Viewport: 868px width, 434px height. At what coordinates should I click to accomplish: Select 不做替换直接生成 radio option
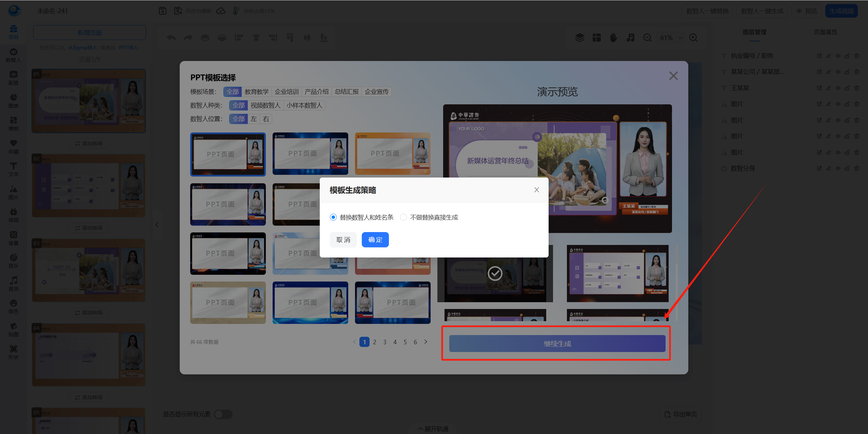click(403, 217)
